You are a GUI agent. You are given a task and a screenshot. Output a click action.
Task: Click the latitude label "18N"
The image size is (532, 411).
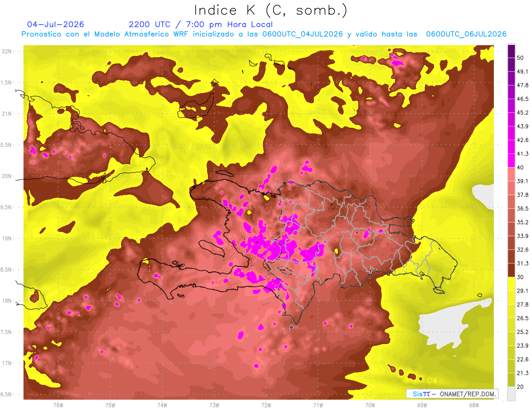7,301
